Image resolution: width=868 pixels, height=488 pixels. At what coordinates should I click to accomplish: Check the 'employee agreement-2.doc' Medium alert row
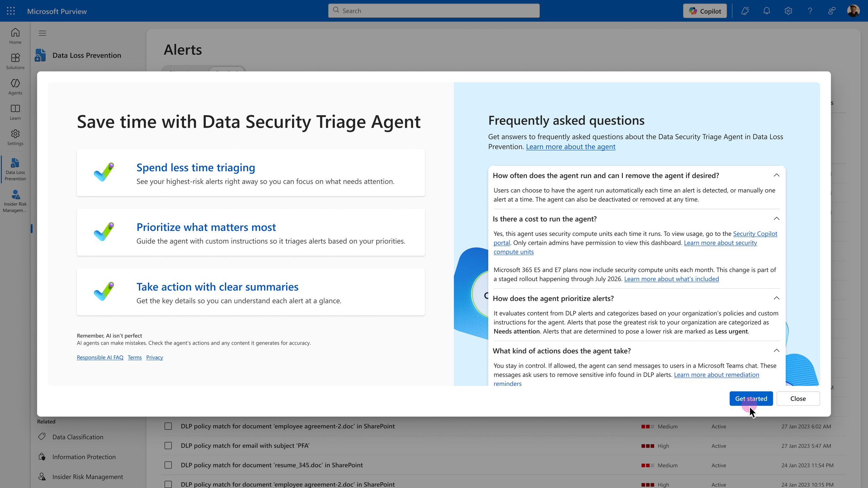(x=168, y=426)
